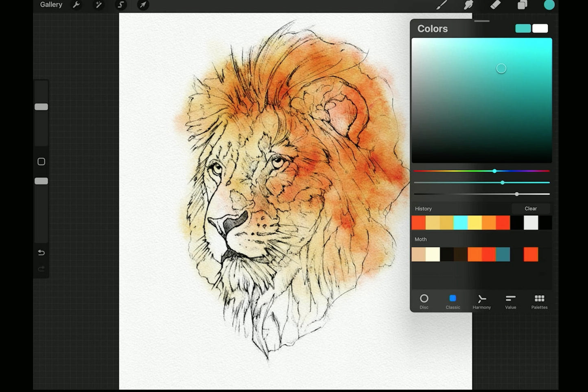The image size is (588, 392).
Task: Select the white secondary color swatch
Action: (x=540, y=28)
